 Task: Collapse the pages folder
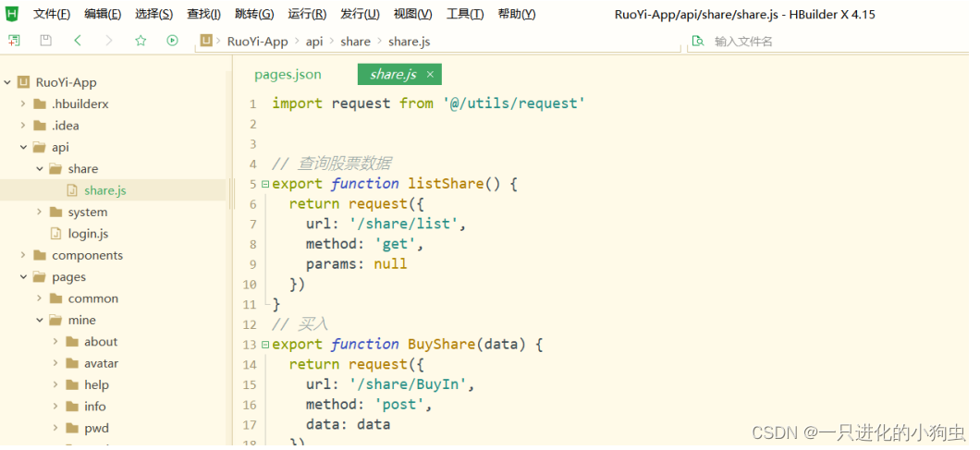[x=23, y=277]
